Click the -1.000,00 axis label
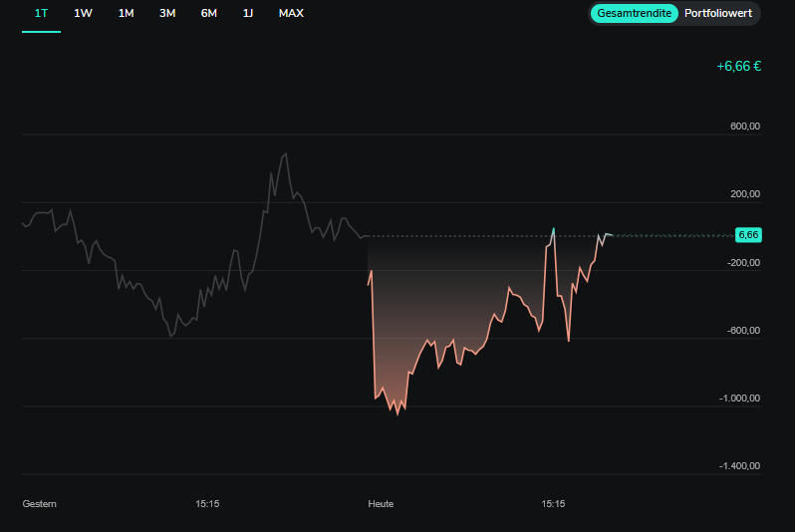This screenshot has height=532, width=795. pos(739,399)
